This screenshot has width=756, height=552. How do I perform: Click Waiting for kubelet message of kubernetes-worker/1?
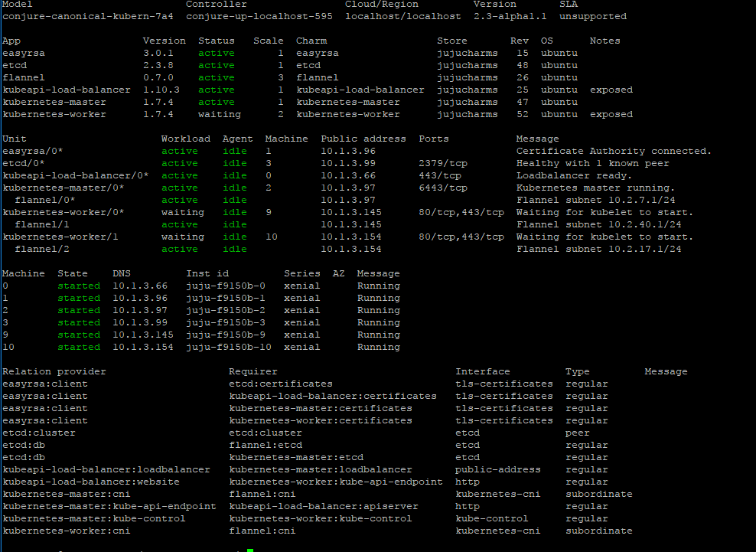coord(604,237)
